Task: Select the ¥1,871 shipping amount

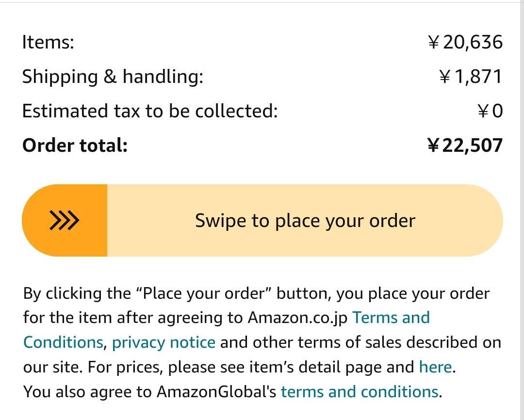Action: pos(471,77)
